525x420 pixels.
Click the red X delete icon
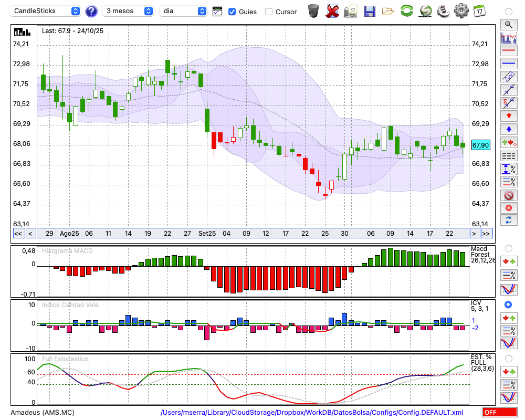pyautogui.click(x=332, y=11)
